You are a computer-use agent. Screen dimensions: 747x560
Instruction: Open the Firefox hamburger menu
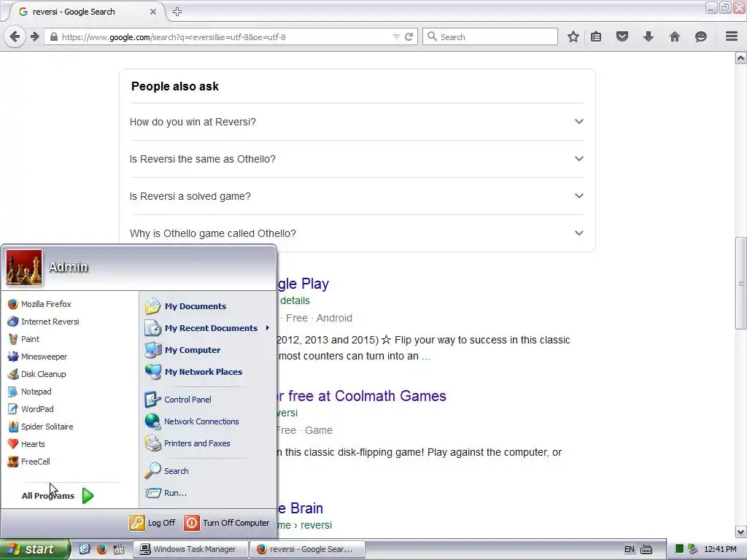732,36
